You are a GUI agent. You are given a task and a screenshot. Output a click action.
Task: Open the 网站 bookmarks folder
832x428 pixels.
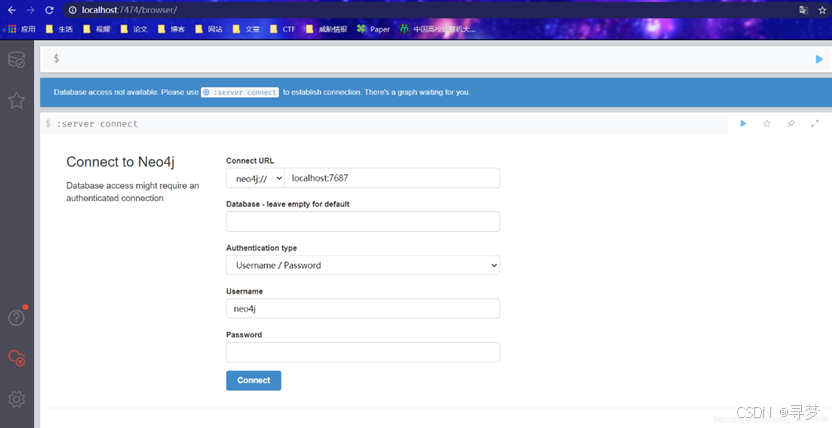(x=209, y=29)
